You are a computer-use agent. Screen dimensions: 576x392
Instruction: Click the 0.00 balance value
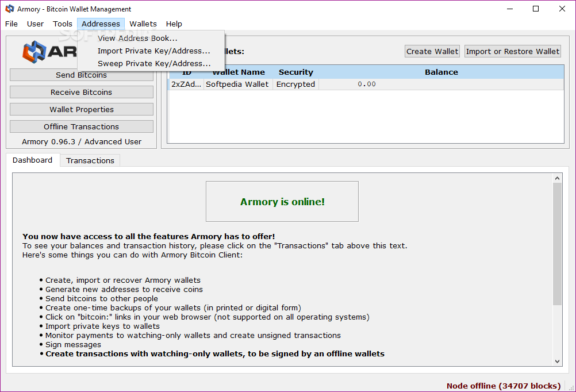pos(367,84)
